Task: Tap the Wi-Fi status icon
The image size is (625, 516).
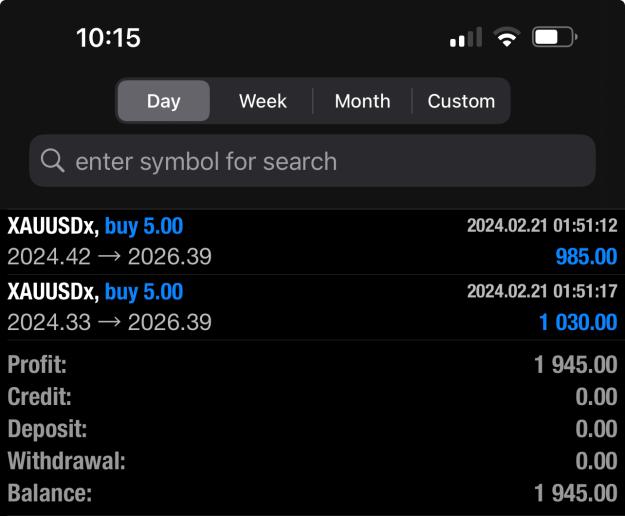Action: pos(507,37)
